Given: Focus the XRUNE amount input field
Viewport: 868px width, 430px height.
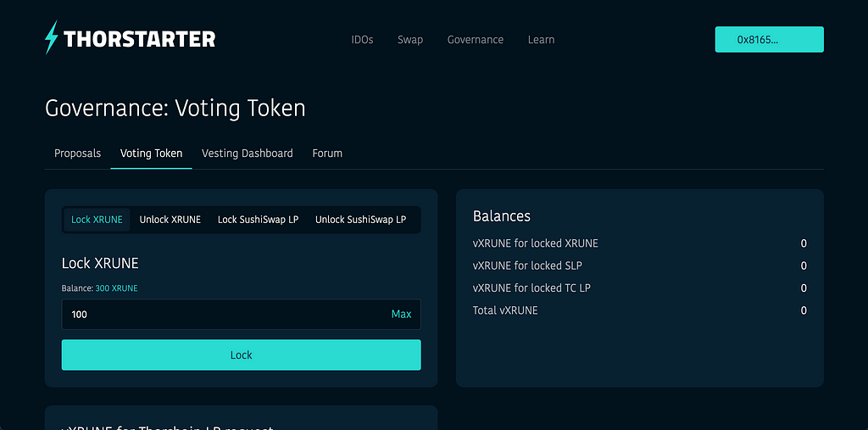Looking at the screenshot, I should click(x=241, y=314).
